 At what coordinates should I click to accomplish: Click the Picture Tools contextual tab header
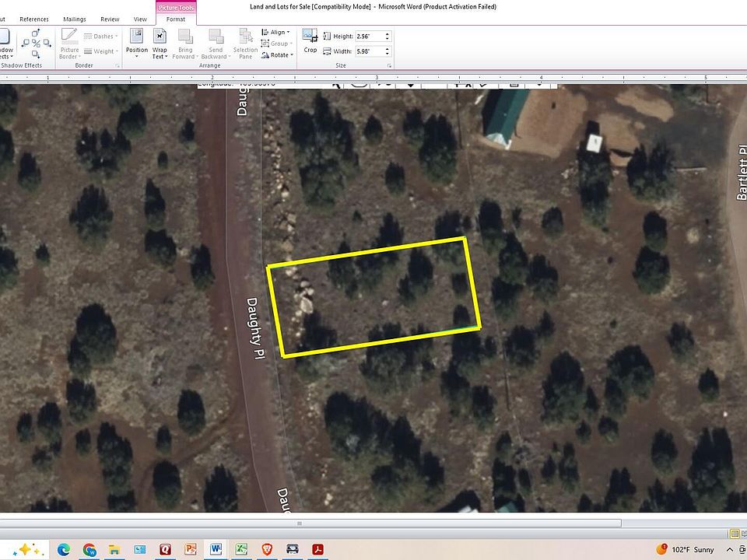pos(176,7)
